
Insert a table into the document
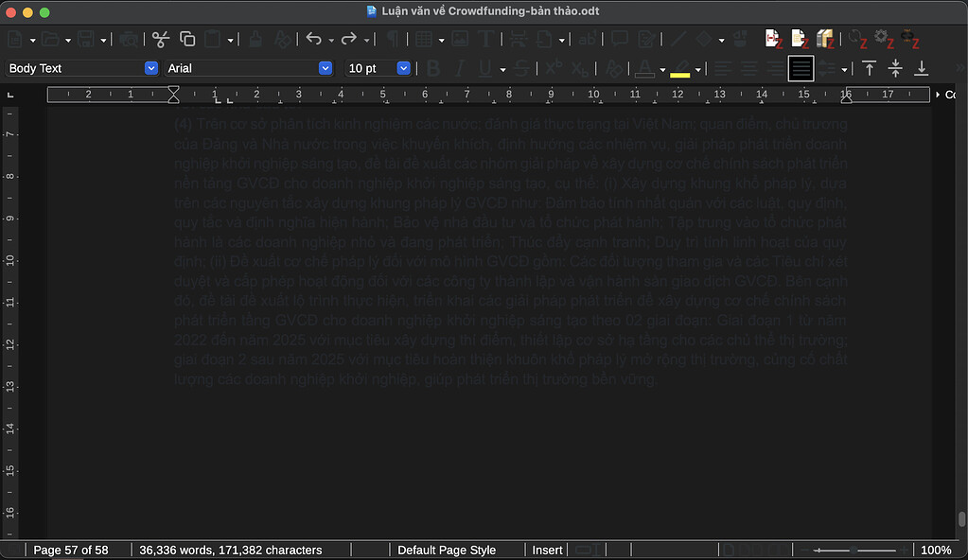click(x=425, y=39)
